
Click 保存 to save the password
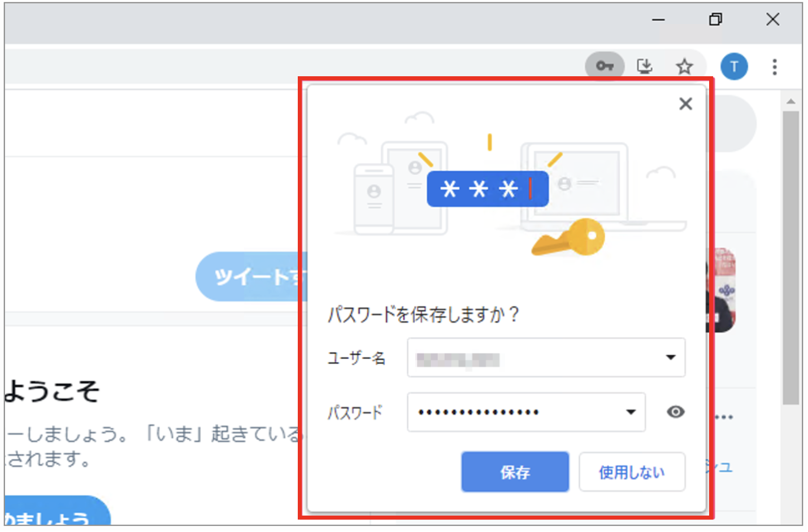(x=515, y=472)
